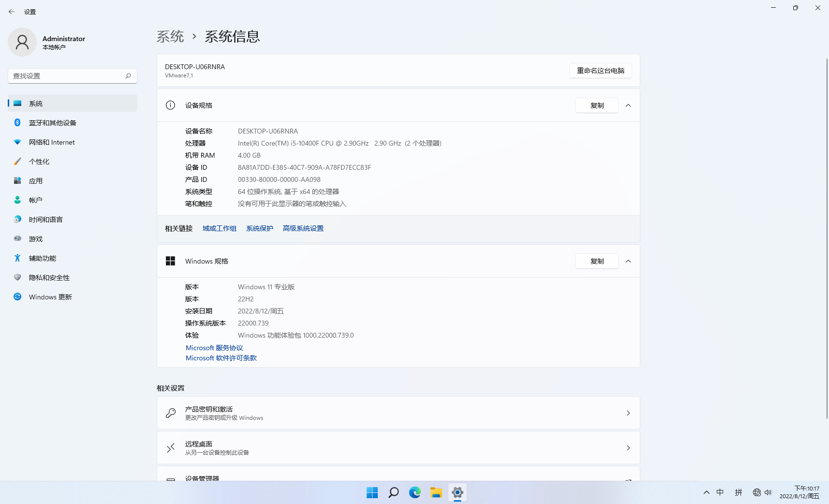
Task: Collapse the Windows specifications section
Action: coord(628,261)
